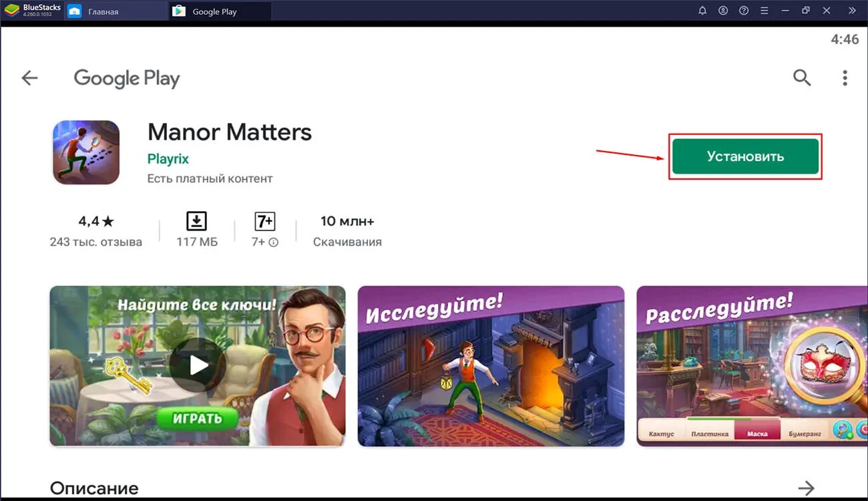This screenshot has width=868, height=501.
Task: Click the Есть платный контент text
Action: (210, 178)
